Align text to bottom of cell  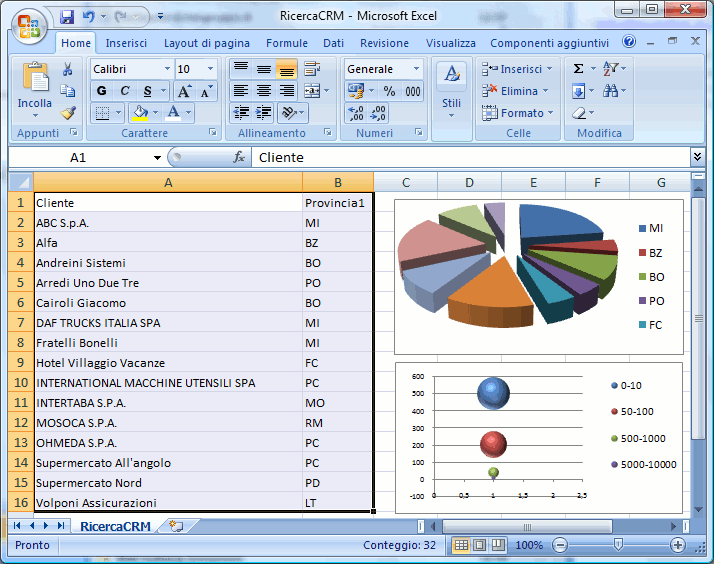pyautogui.click(x=286, y=69)
